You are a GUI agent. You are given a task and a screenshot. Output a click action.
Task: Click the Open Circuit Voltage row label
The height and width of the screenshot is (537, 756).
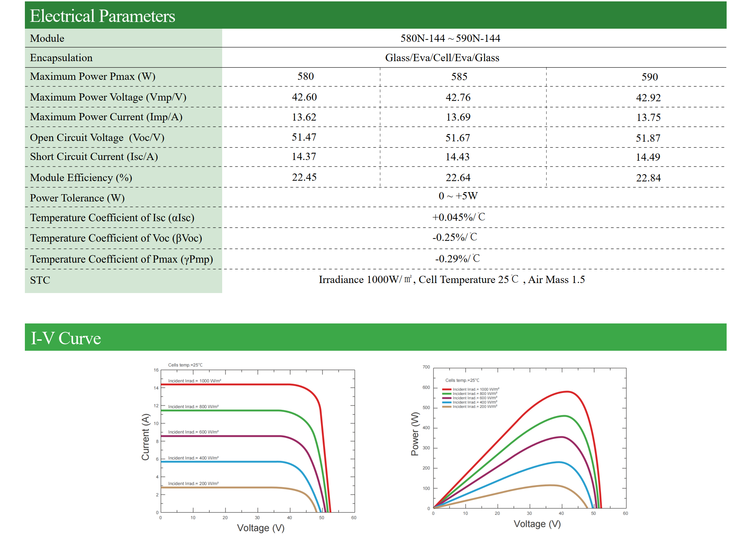[x=97, y=138]
